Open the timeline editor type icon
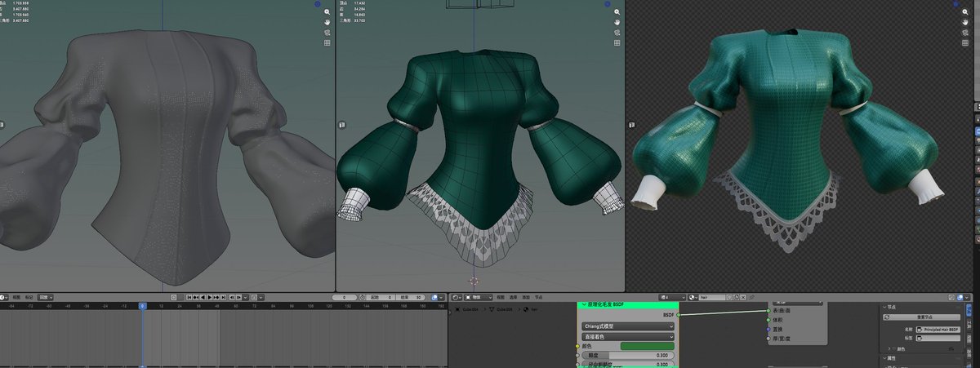 (x=3, y=297)
